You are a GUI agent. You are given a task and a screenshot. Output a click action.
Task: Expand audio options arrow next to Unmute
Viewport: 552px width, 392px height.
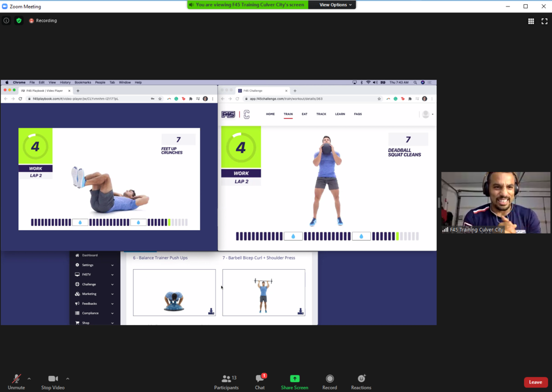point(29,379)
